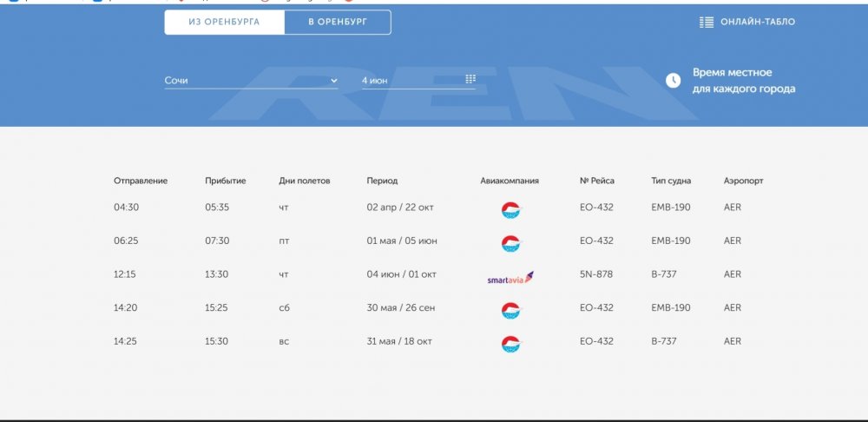Switch to the «Из Оренбурга» tab

(x=224, y=23)
